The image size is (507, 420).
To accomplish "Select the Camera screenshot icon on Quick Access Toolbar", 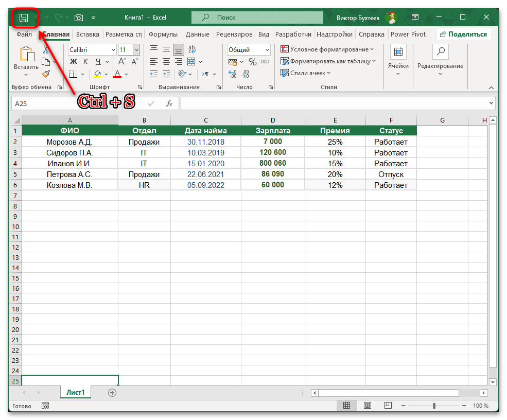I will tap(78, 17).
